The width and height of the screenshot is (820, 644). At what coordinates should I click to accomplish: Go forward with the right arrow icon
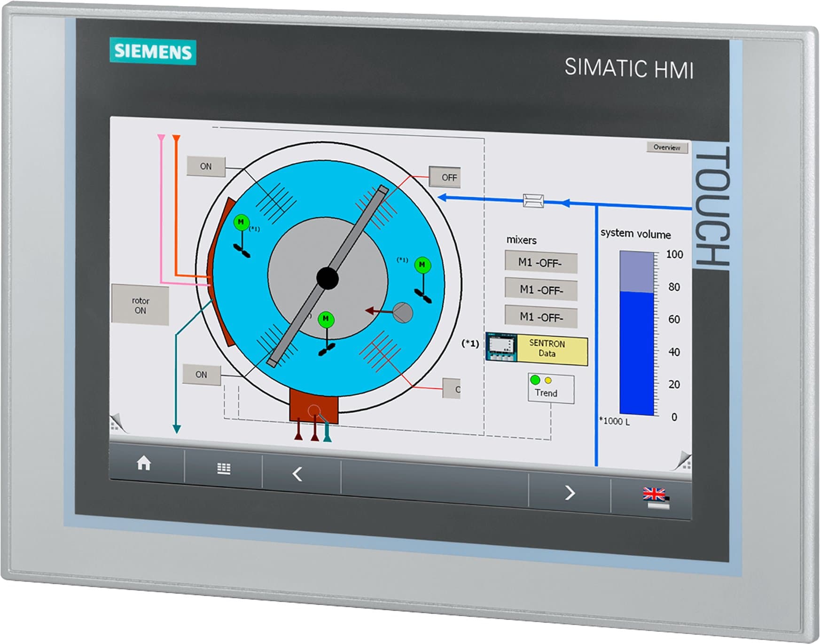coord(570,493)
